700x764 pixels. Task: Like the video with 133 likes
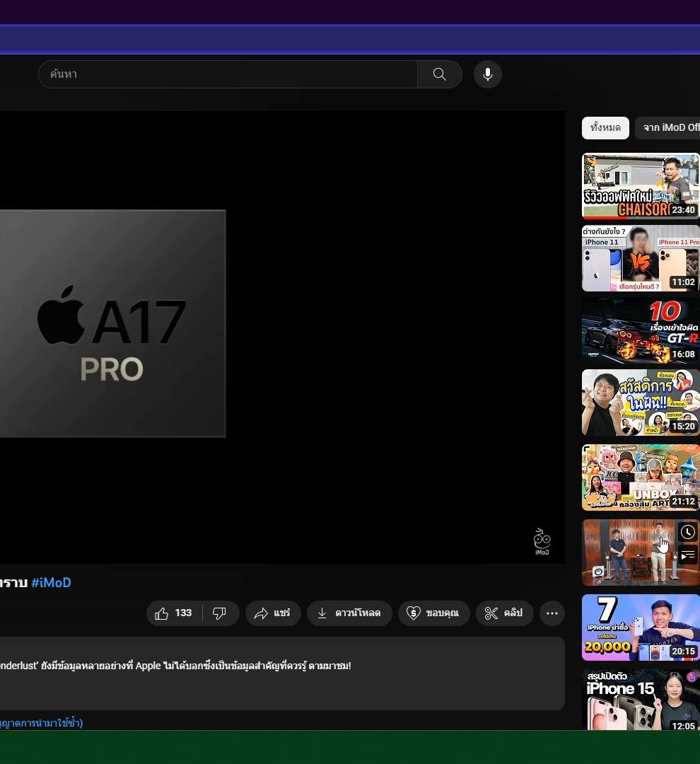click(x=174, y=613)
